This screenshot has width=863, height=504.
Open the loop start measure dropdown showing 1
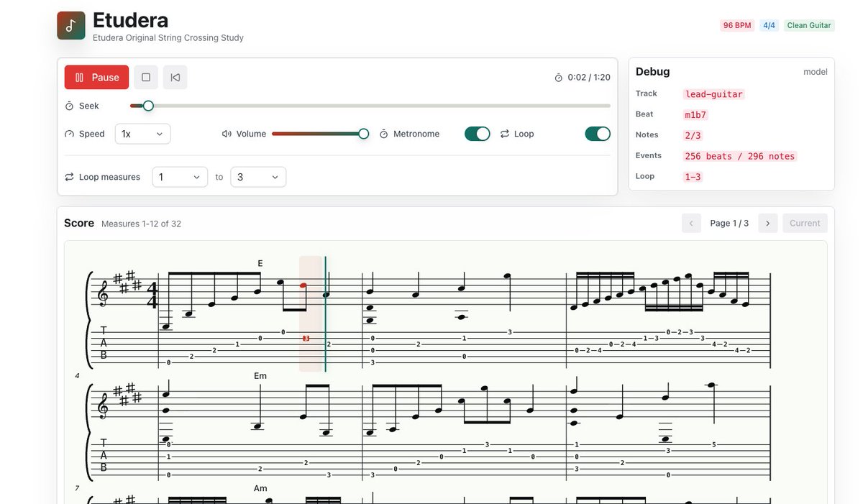(x=180, y=177)
